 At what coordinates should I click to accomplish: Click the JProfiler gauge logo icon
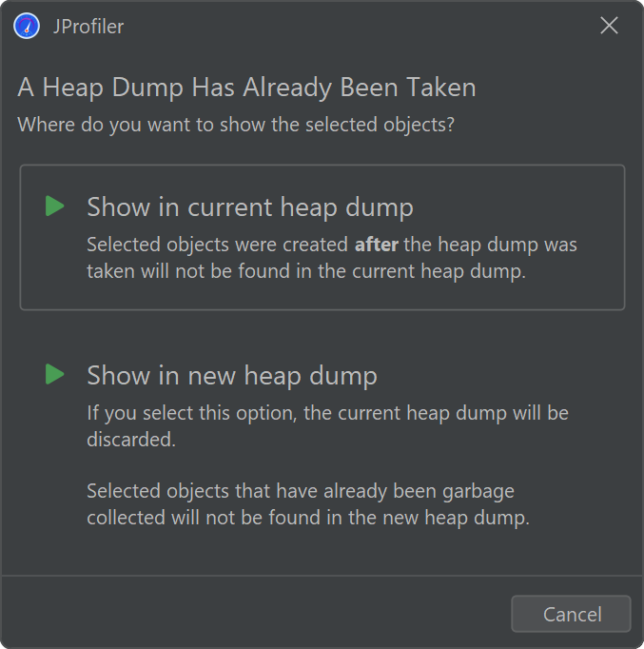tap(27, 26)
